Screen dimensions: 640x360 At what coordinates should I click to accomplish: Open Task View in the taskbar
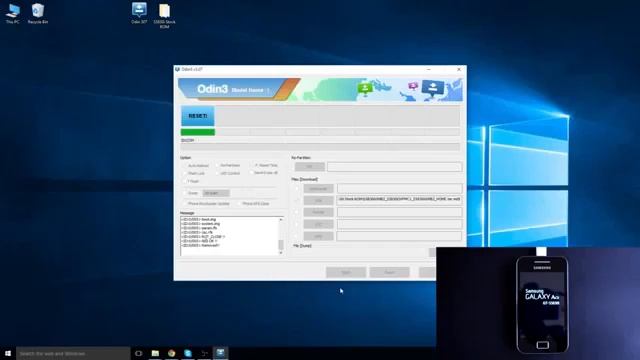138,353
